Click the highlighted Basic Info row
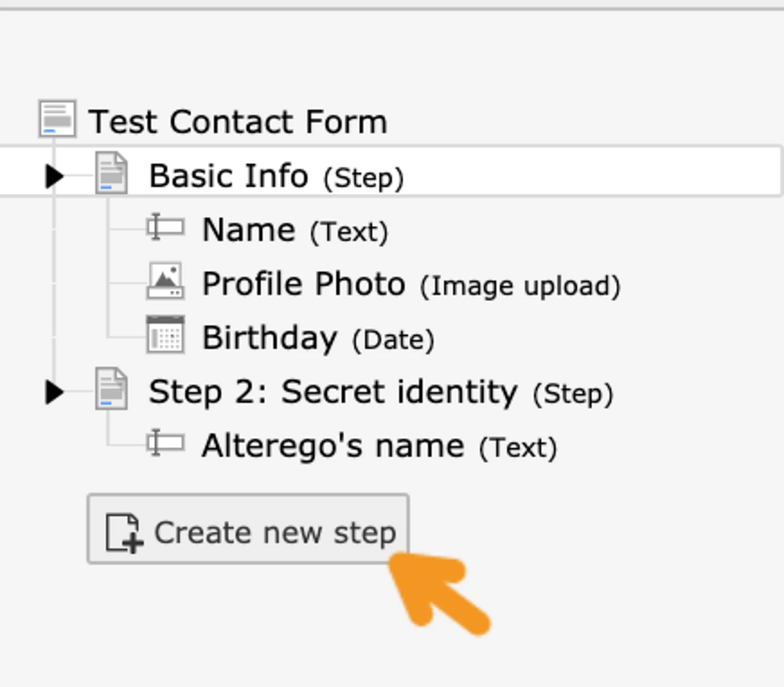 (229, 173)
